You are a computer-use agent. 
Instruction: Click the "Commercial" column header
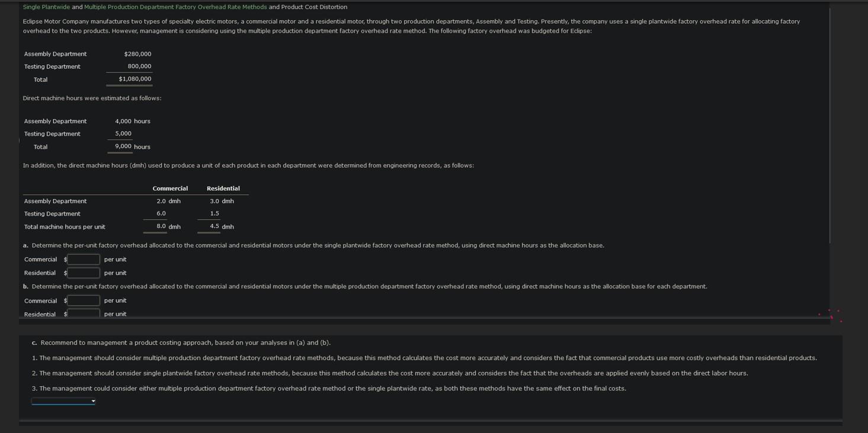pos(170,188)
